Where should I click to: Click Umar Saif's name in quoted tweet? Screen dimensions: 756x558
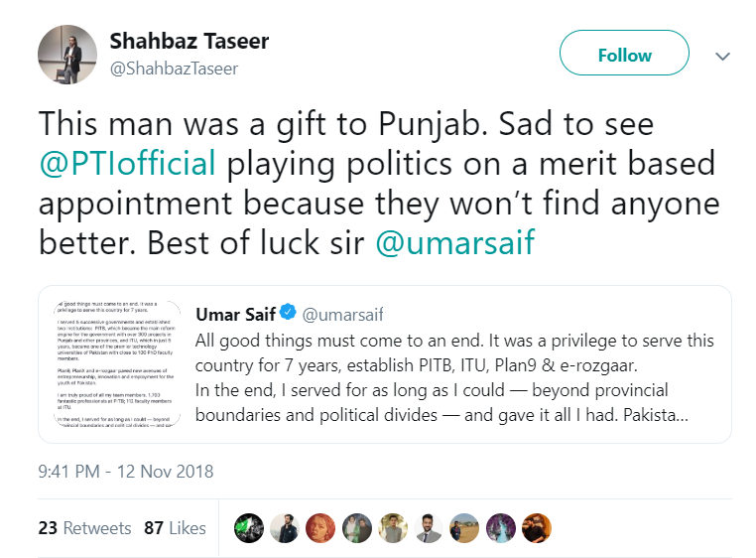[235, 314]
